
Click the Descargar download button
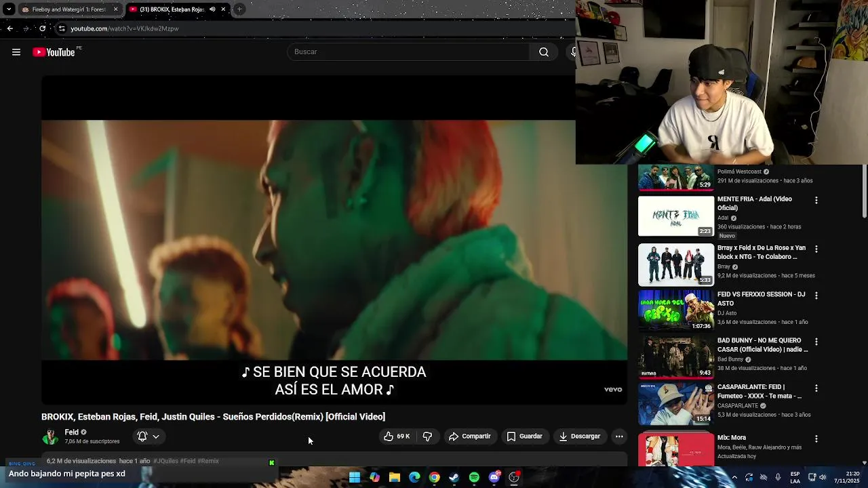[580, 436]
